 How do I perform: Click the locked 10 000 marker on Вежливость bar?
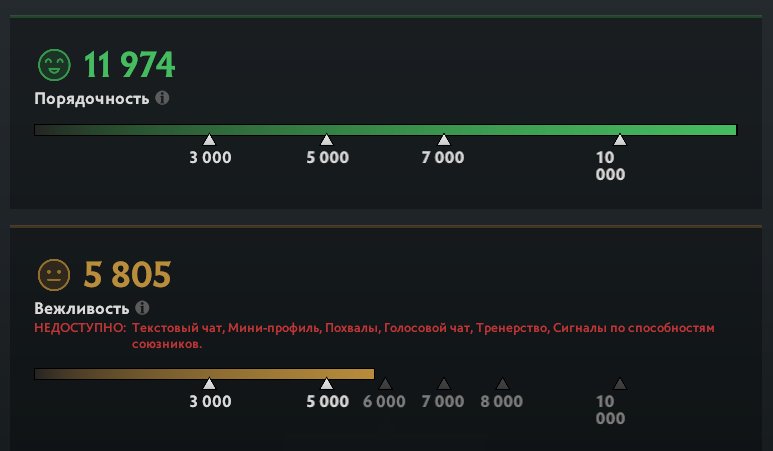click(620, 384)
